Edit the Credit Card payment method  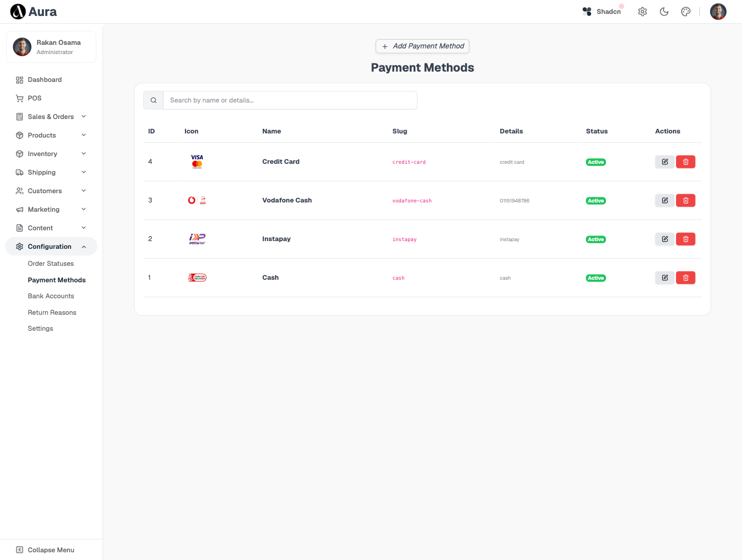pyautogui.click(x=665, y=162)
